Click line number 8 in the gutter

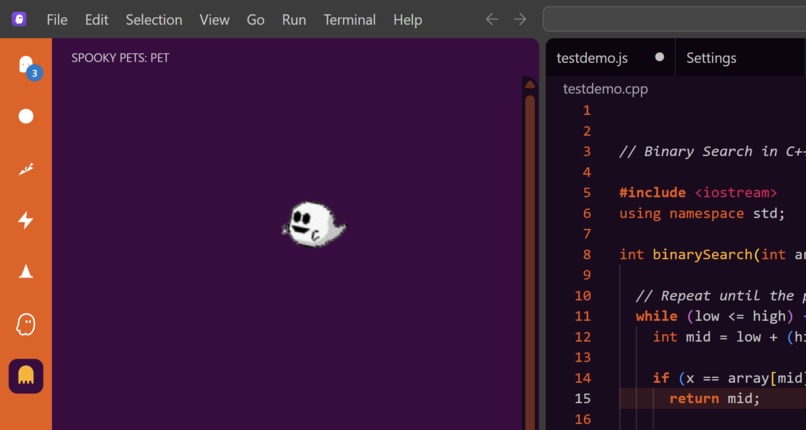[587, 254]
